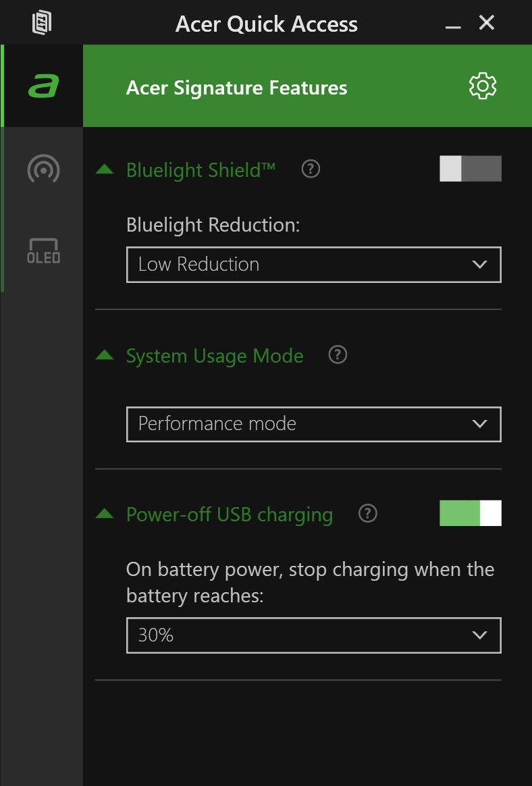Image resolution: width=532 pixels, height=786 pixels.
Task: Collapse the Bluelight Shield section arrow
Action: coord(105,169)
